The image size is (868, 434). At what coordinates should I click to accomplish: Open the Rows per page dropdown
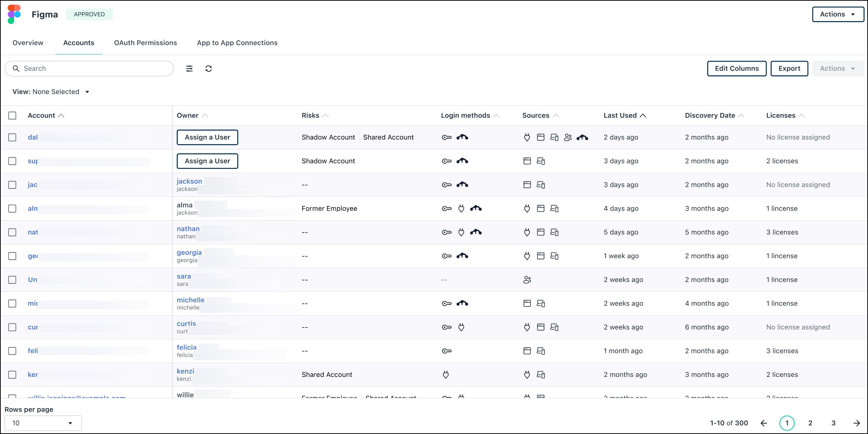[x=43, y=423]
